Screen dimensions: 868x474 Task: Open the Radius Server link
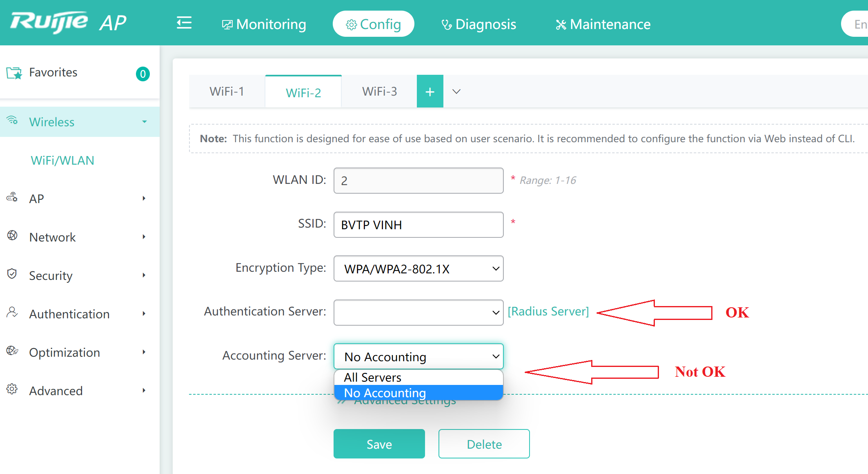tap(548, 312)
